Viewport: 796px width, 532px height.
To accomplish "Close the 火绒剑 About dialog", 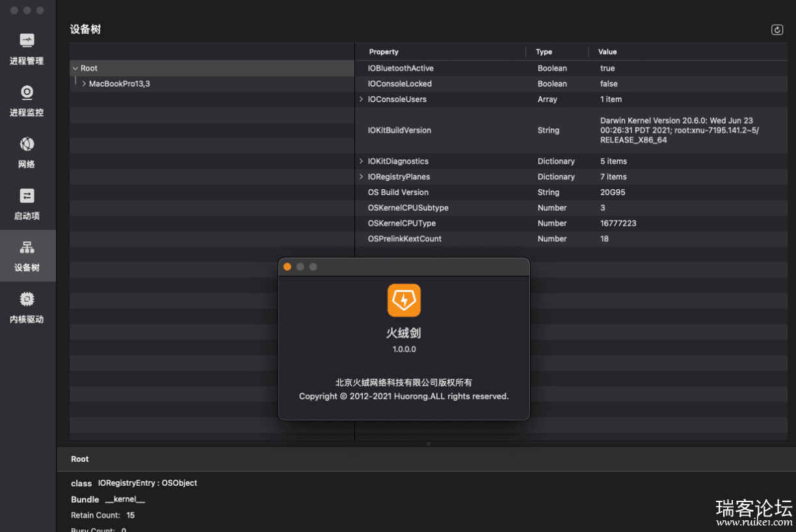I will pos(287,267).
